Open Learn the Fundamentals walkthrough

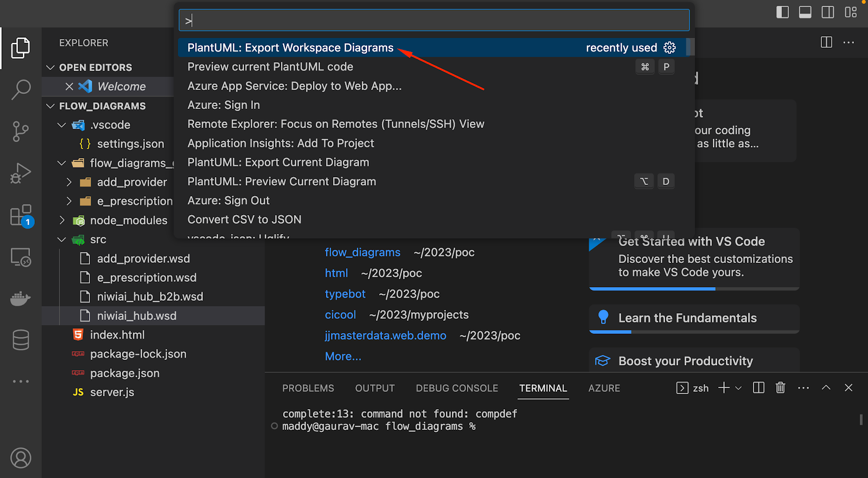694,319
